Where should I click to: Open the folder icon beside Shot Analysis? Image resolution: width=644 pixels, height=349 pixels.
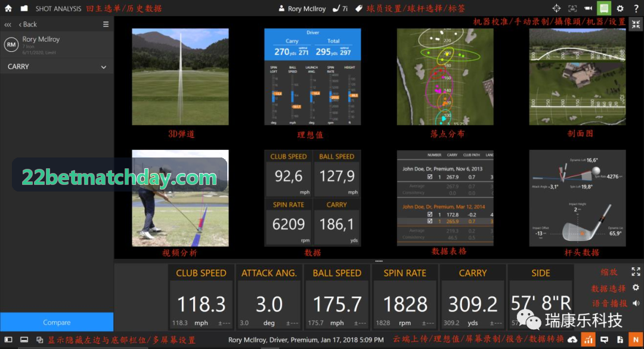pos(24,8)
